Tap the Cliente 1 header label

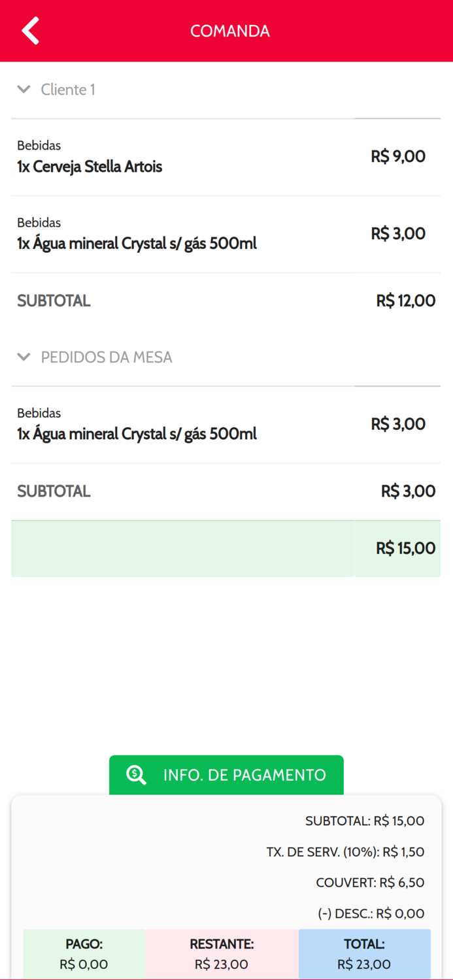click(x=68, y=90)
